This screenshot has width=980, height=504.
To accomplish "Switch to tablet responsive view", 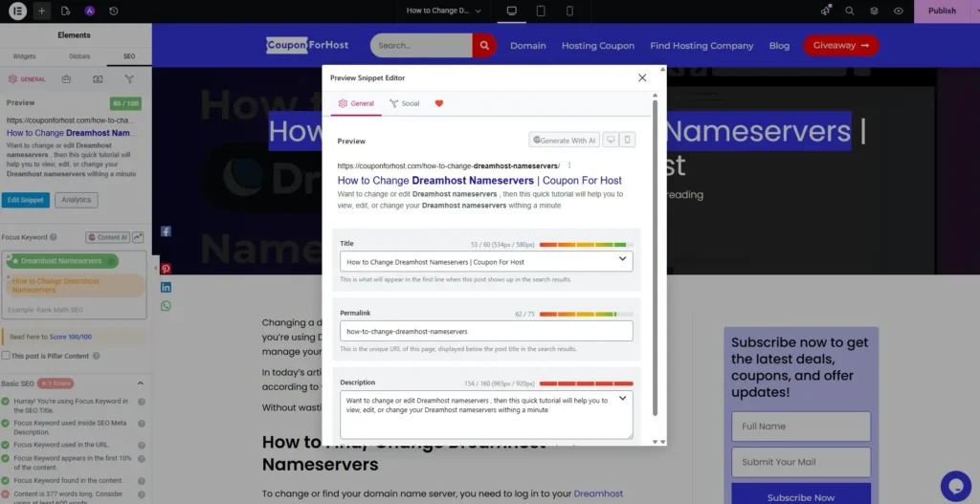I will (x=541, y=11).
